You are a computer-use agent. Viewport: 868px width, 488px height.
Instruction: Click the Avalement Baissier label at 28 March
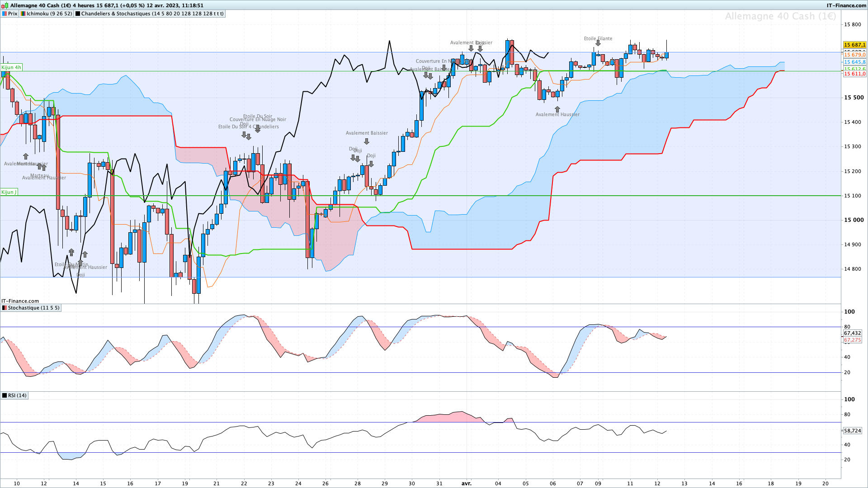(367, 133)
